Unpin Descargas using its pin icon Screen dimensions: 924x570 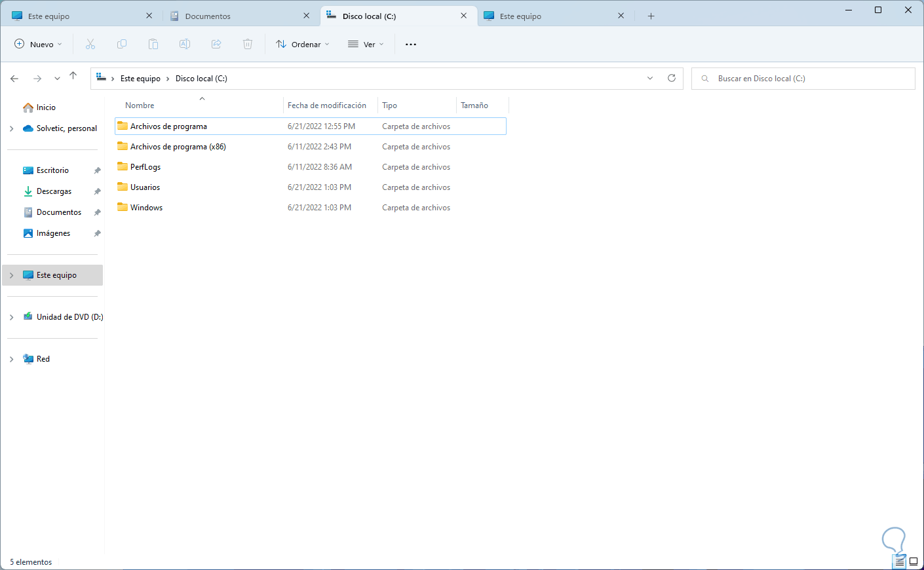coord(97,191)
